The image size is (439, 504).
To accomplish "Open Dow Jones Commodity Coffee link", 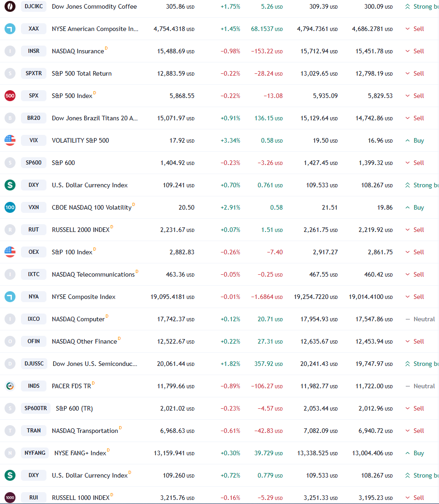I will click(94, 6).
